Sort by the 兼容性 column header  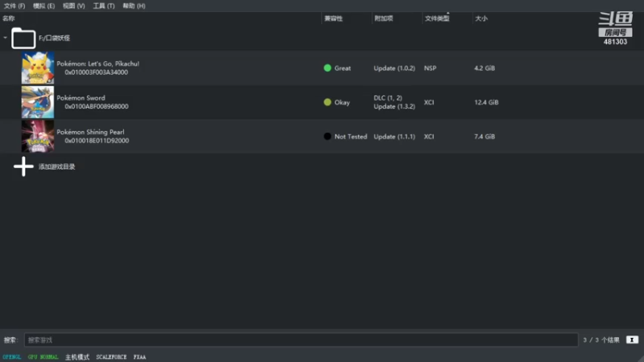click(333, 19)
